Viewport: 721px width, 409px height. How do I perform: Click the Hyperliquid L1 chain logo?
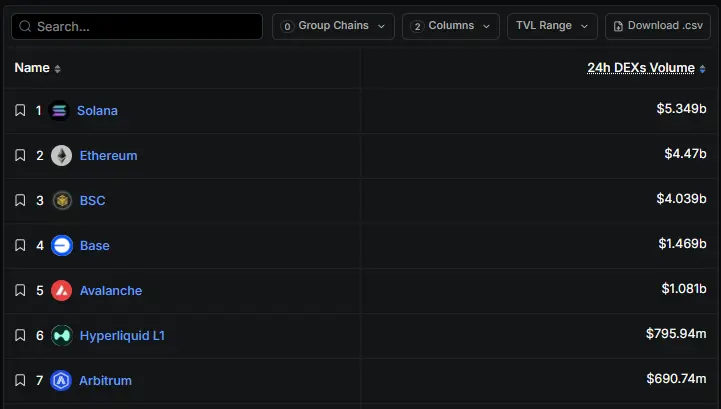pos(62,335)
